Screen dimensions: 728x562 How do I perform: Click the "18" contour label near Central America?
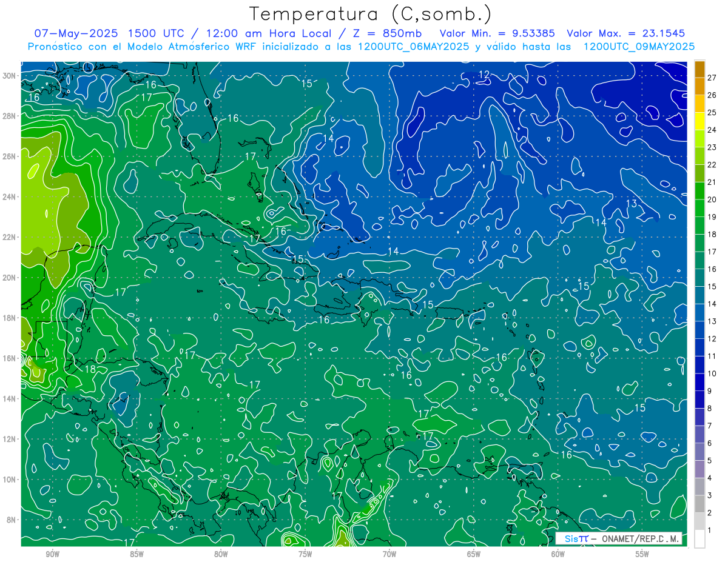tap(90, 369)
